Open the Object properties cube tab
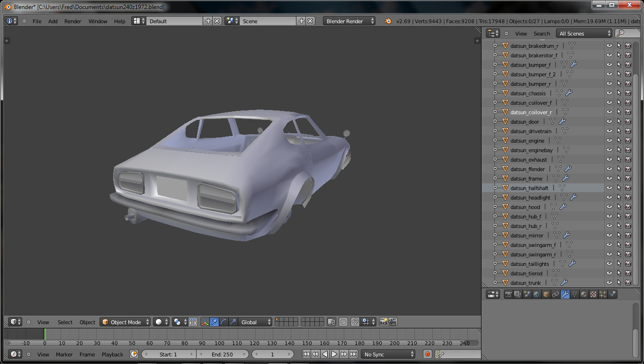The width and height of the screenshot is (644, 364). (x=546, y=294)
